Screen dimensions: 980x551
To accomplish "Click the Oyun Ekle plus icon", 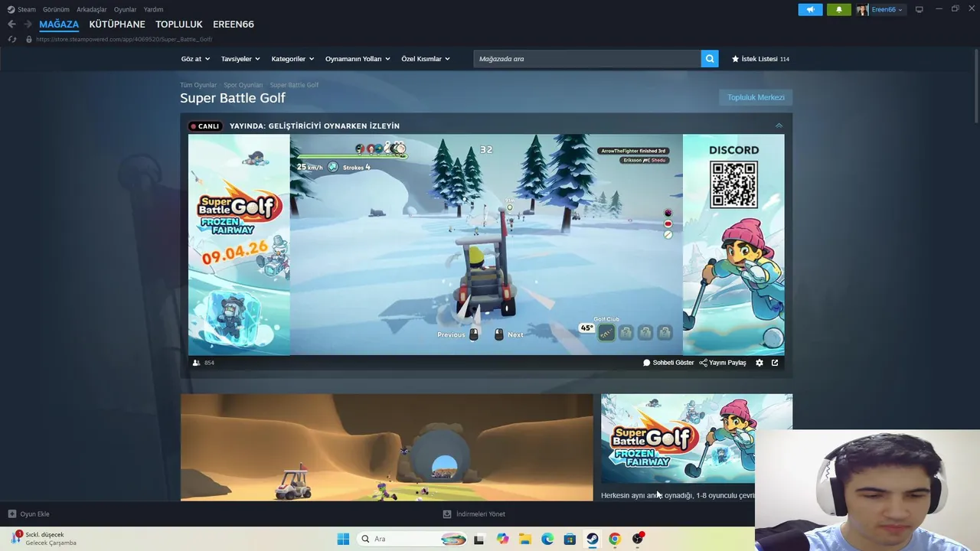I will tap(11, 514).
